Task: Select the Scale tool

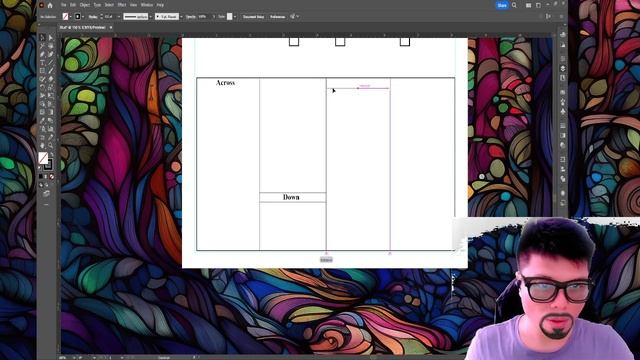Action: coord(51,87)
